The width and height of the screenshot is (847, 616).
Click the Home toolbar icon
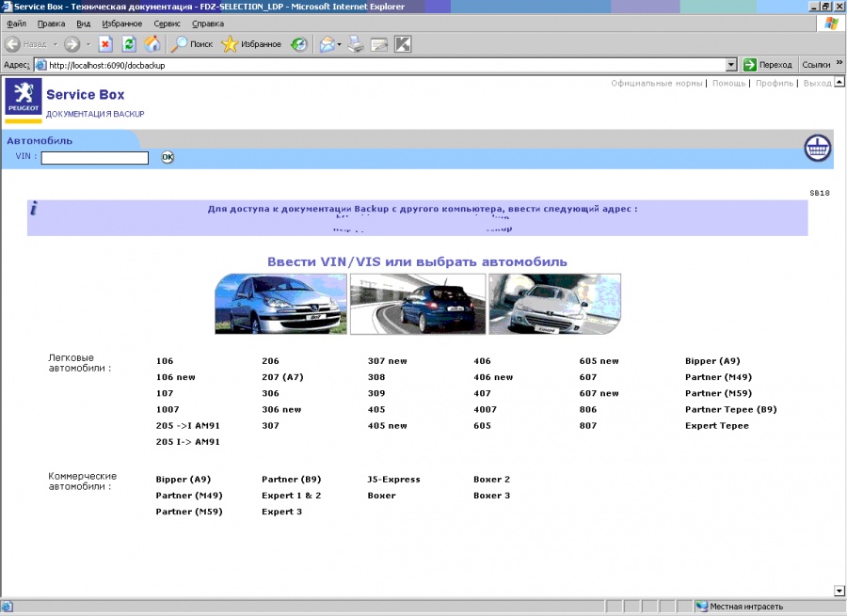[x=152, y=44]
